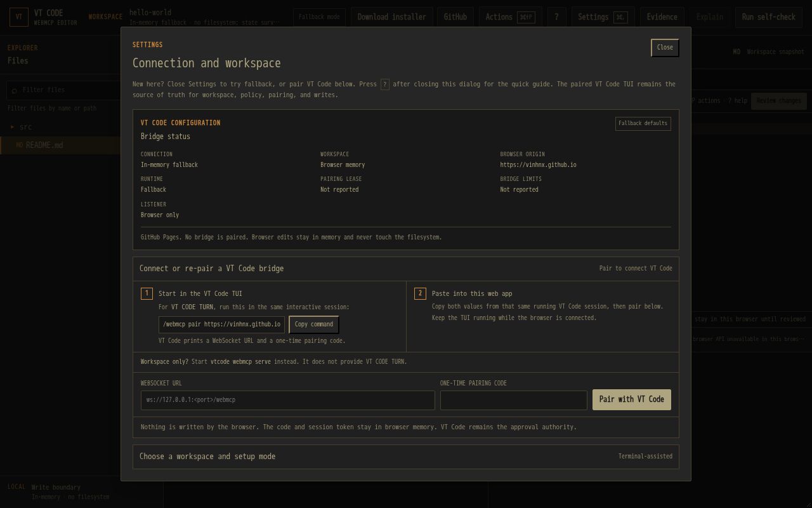This screenshot has height=508, width=812.
Task: Close the Settings dialog
Action: point(665,48)
